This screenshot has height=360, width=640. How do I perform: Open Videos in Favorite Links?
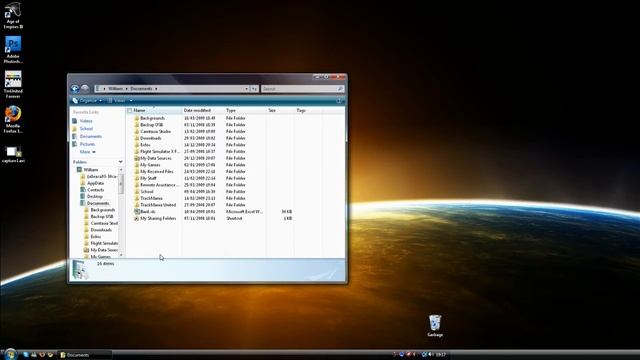(x=86, y=121)
